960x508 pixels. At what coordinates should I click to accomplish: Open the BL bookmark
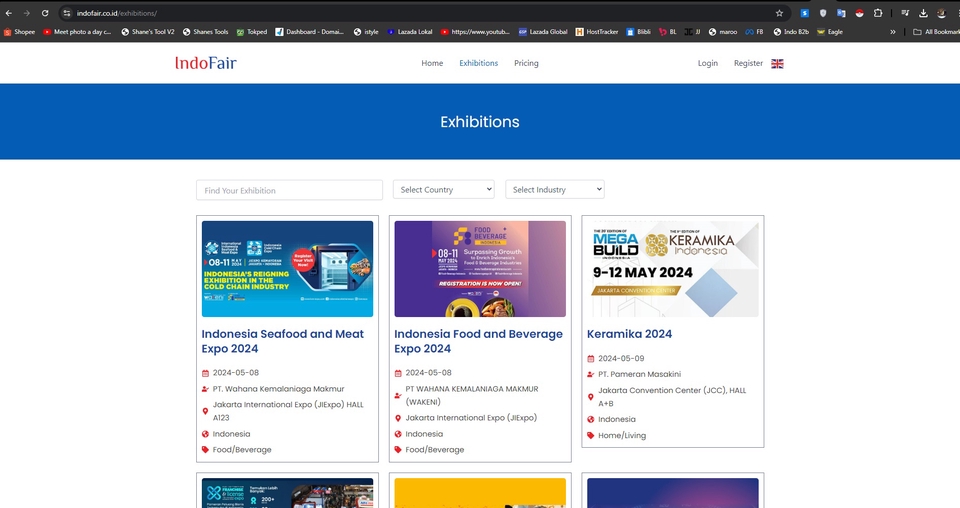(667, 32)
